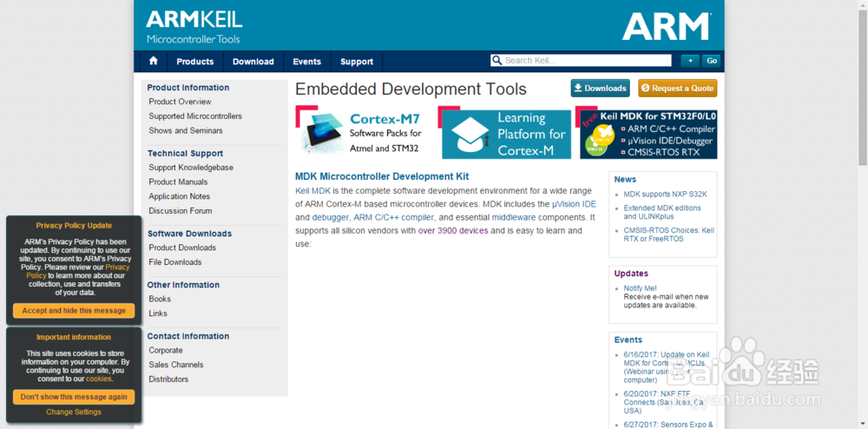Open news item MDK supports NXP S32K
Image resolution: width=868 pixels, height=429 pixels.
point(666,195)
